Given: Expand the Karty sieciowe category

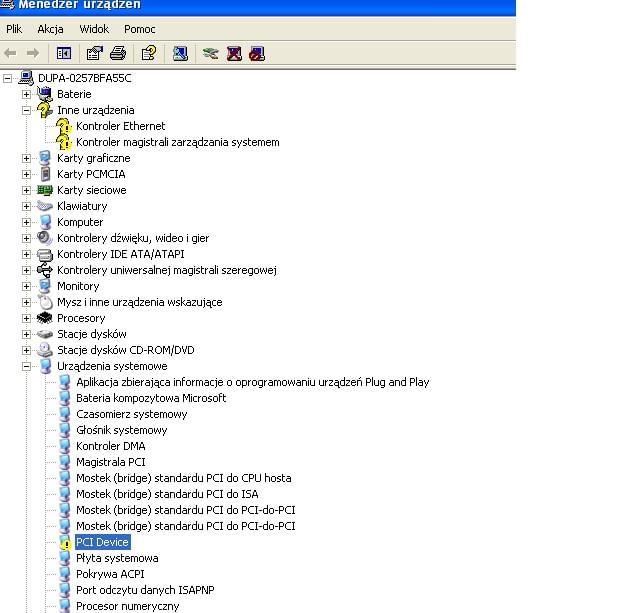Looking at the screenshot, I should coord(27,190).
